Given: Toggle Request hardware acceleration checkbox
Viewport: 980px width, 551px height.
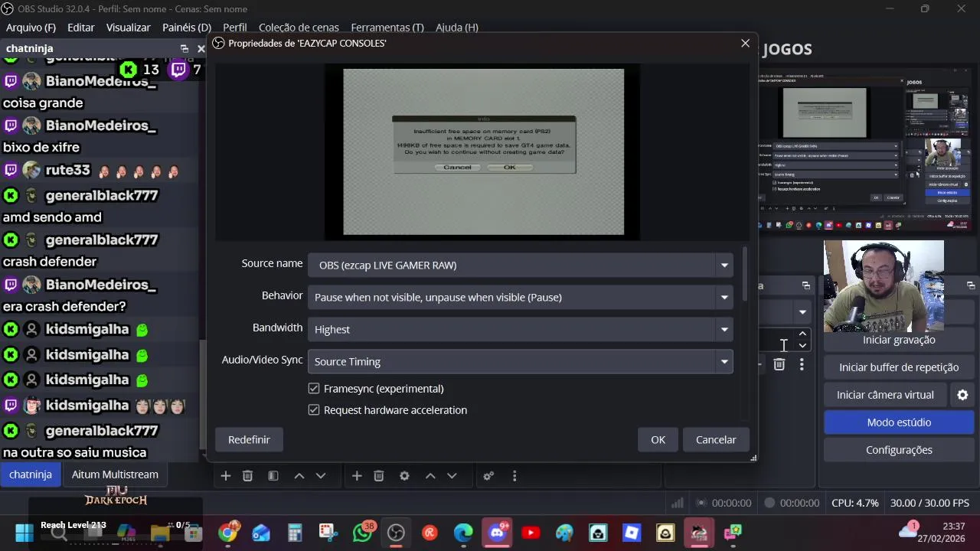Looking at the screenshot, I should tap(314, 410).
